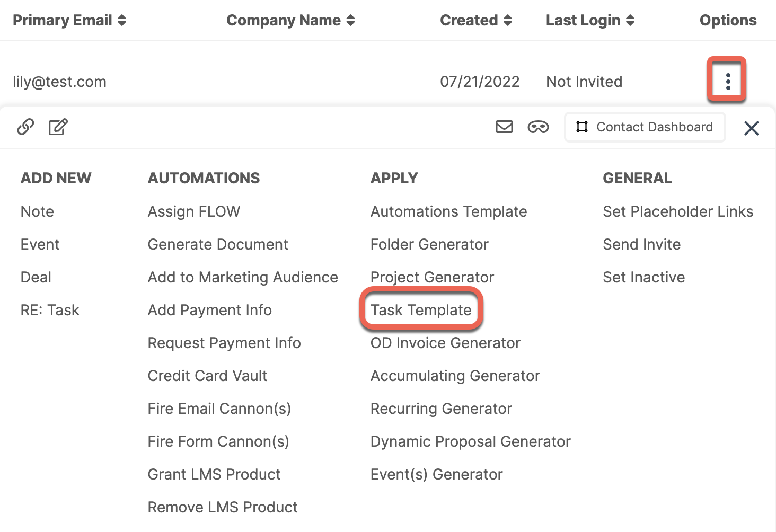Click Grant LMS Product
Viewport: 776px width, 532px height.
214,474
